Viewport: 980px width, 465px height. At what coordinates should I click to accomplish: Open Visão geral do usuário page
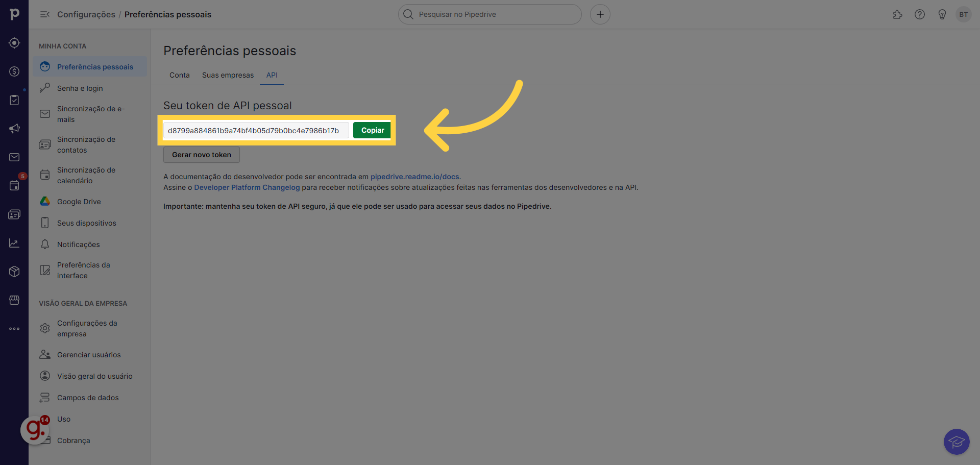(90, 376)
